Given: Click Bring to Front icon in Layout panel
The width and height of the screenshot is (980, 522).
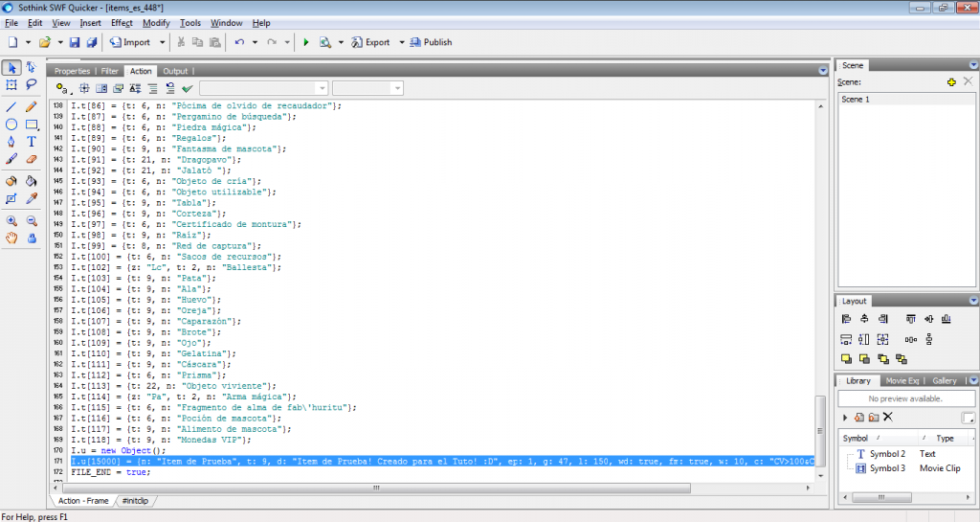Looking at the screenshot, I should (846, 359).
